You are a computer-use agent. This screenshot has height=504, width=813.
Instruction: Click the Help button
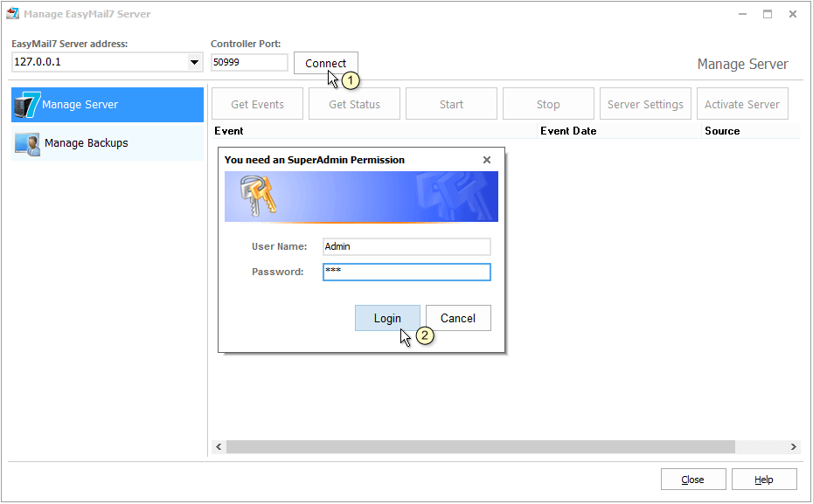[x=764, y=480]
